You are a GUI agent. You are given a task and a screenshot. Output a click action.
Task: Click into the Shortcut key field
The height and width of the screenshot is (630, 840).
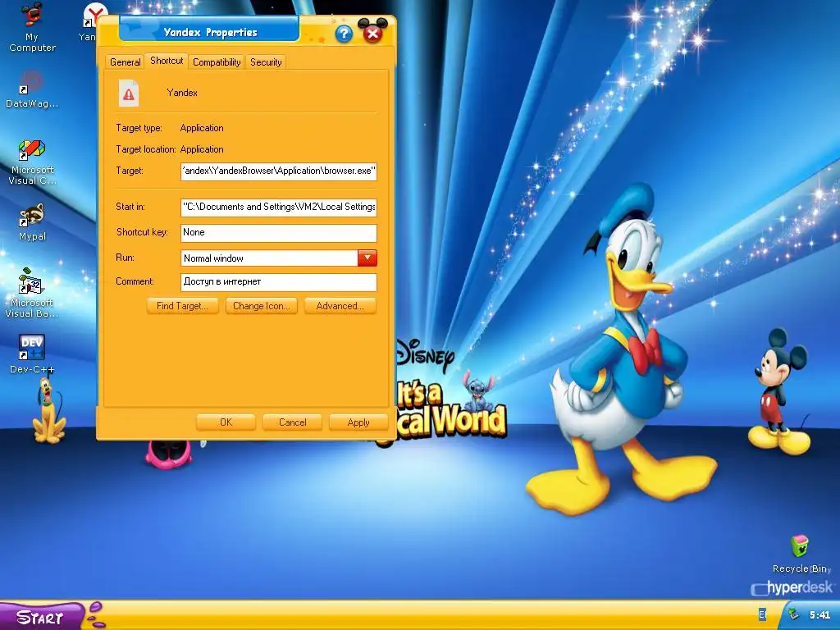point(279,233)
